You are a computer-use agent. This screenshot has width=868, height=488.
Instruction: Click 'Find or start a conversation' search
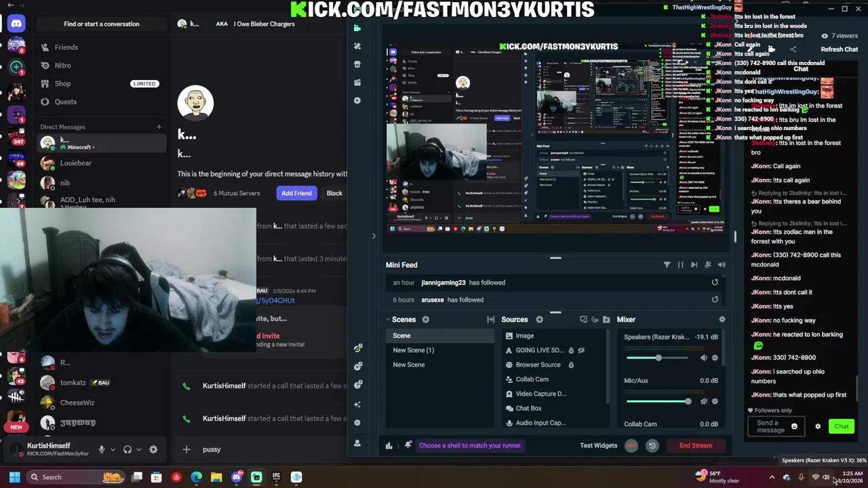102,24
